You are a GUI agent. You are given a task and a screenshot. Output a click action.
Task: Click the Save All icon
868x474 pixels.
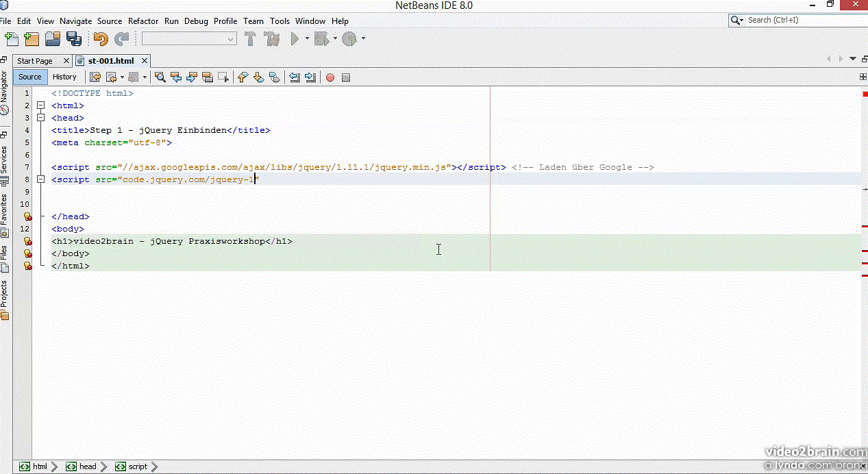point(73,39)
